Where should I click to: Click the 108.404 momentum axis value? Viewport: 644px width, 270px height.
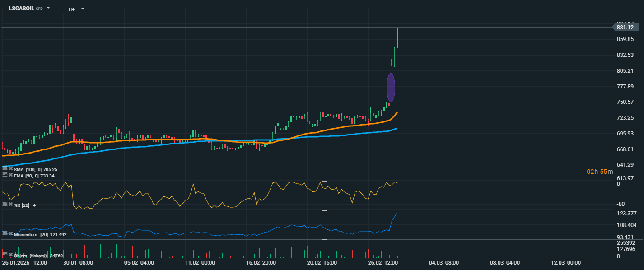click(627, 225)
